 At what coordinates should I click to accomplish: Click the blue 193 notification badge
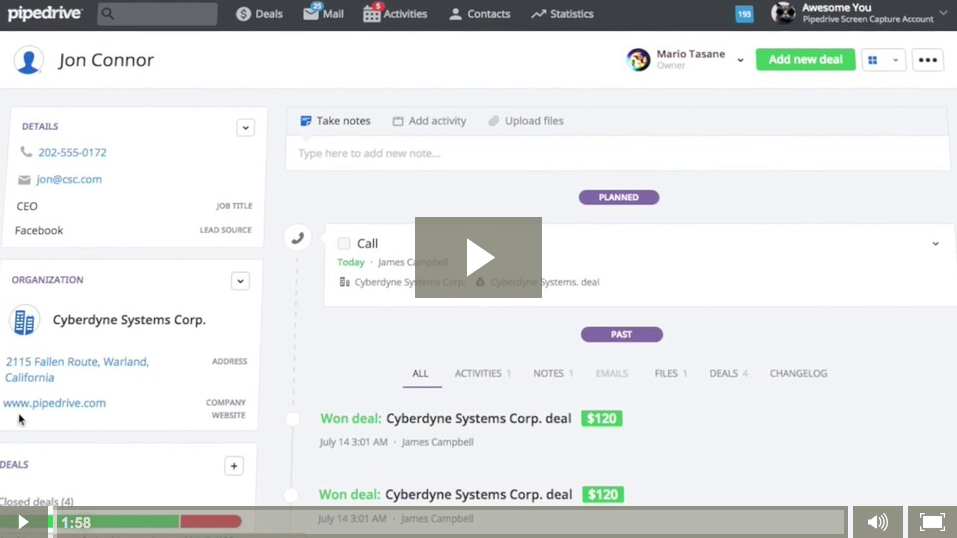tap(744, 13)
